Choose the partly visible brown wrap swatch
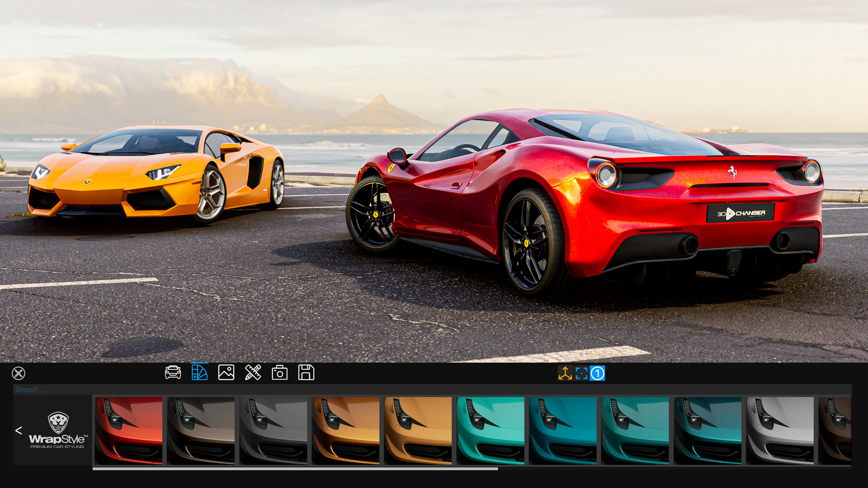This screenshot has height=488, width=868. 835,430
